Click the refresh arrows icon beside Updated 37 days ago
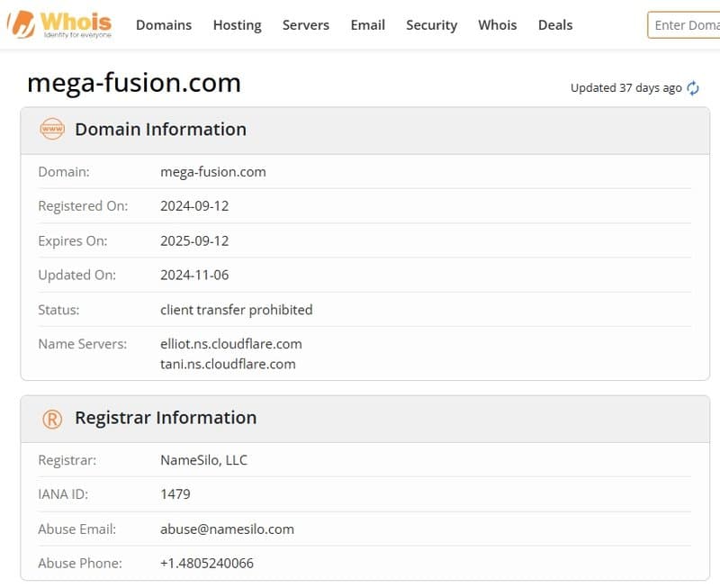The image size is (720, 588). 692,87
